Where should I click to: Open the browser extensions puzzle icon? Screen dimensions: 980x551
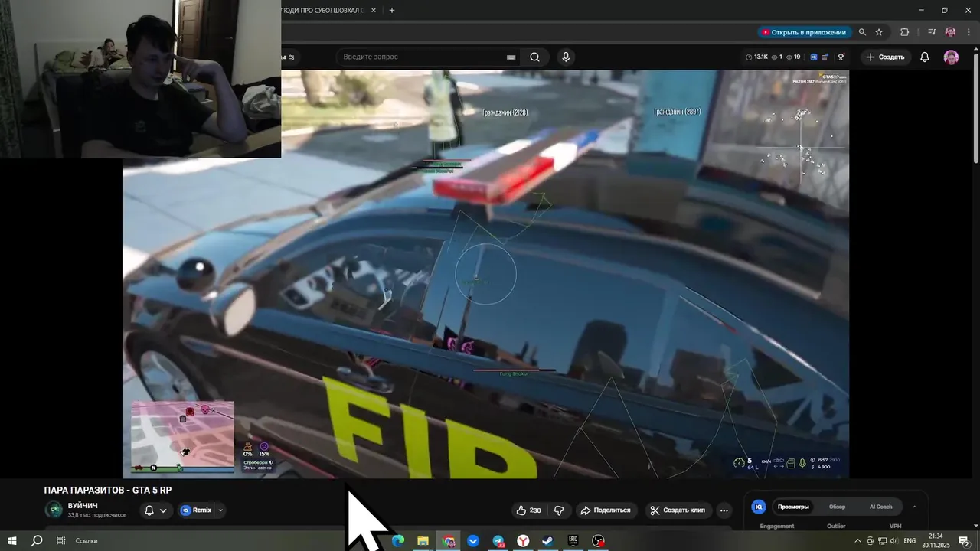[x=904, y=32]
